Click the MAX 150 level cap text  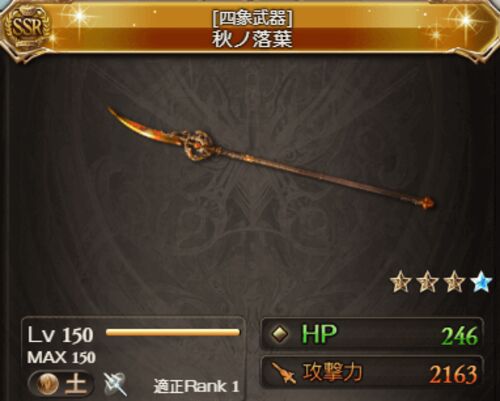[x=62, y=358]
